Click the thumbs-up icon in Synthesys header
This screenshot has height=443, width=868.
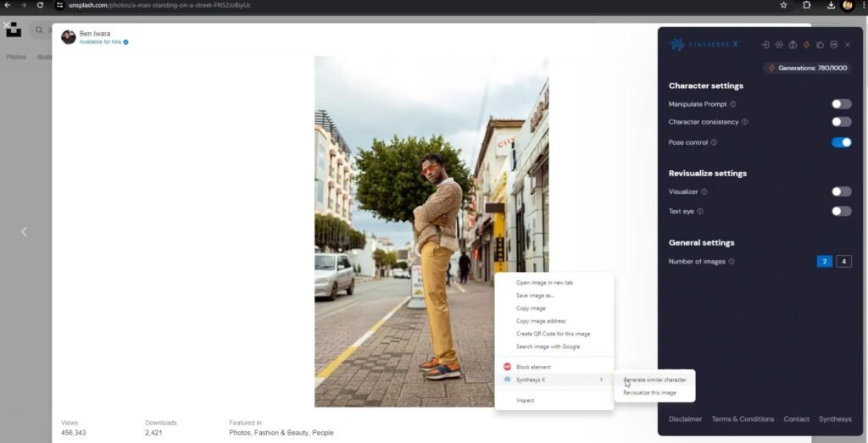(x=821, y=45)
